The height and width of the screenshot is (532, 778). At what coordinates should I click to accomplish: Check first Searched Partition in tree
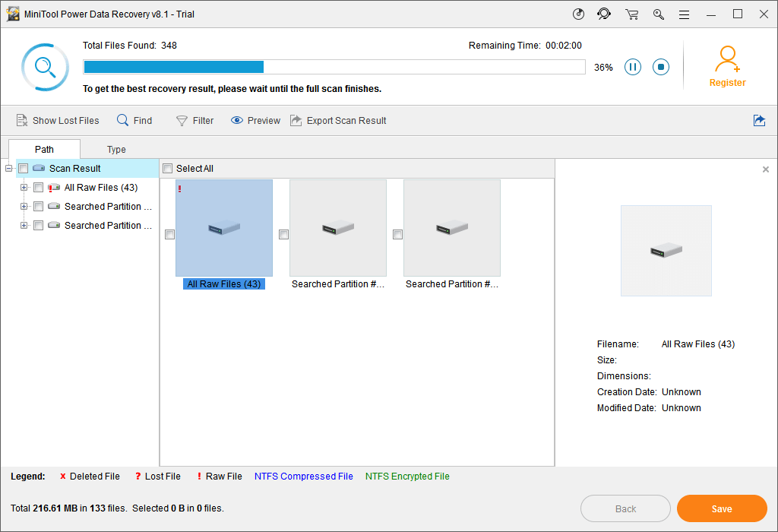38,207
